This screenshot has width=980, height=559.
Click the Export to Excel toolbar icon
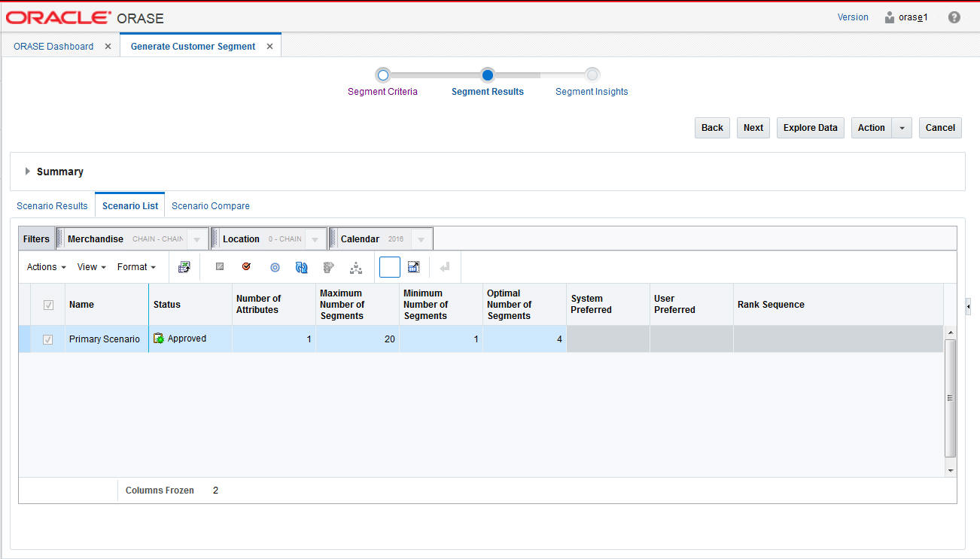184,267
